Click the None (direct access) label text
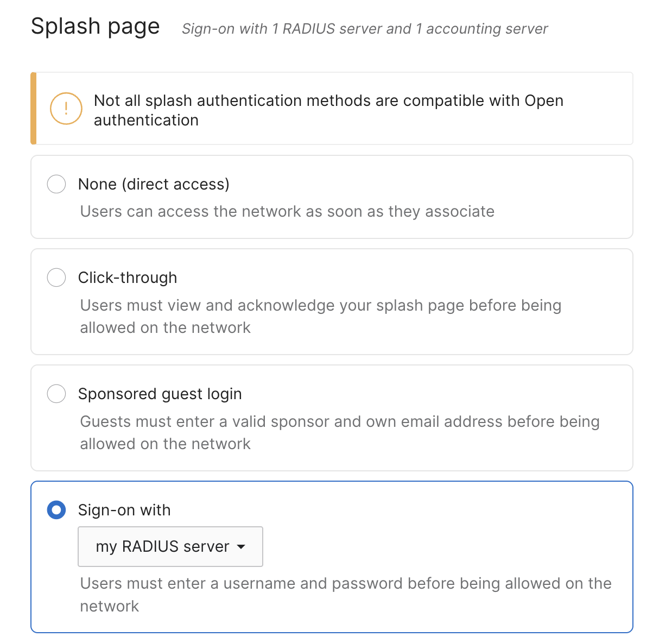The height and width of the screenshot is (643, 672). tap(154, 184)
